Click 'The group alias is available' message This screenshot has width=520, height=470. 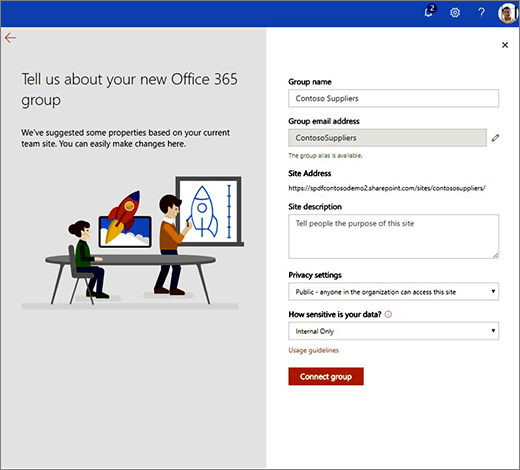325,156
